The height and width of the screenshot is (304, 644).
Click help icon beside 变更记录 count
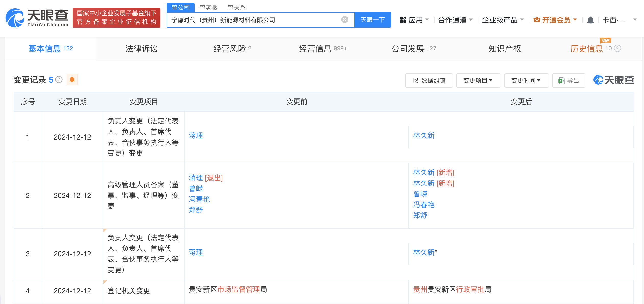59,80
